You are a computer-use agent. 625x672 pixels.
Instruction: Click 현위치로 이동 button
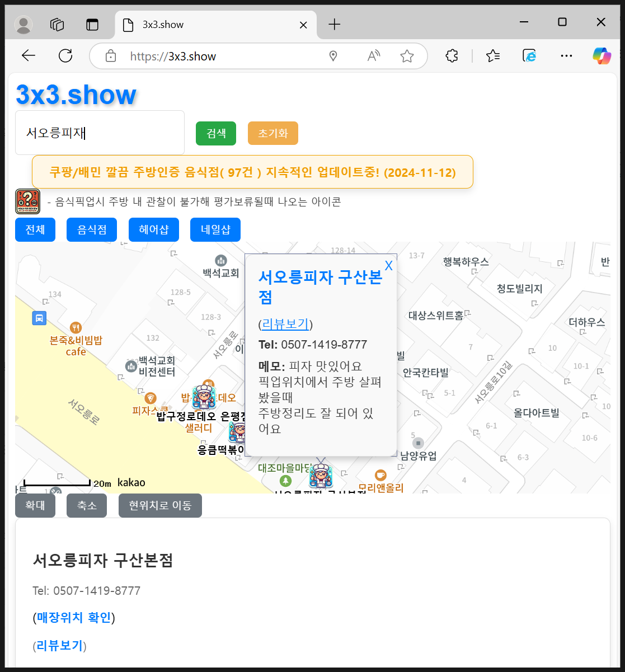pyautogui.click(x=160, y=506)
